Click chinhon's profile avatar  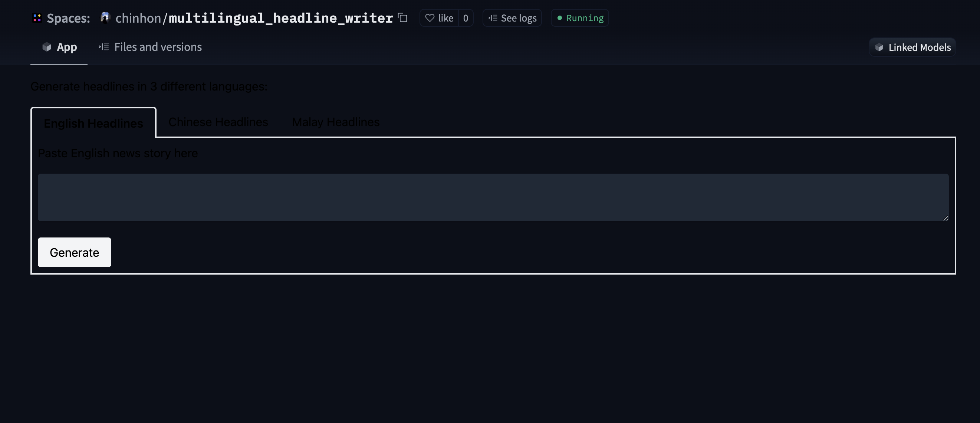tap(104, 17)
